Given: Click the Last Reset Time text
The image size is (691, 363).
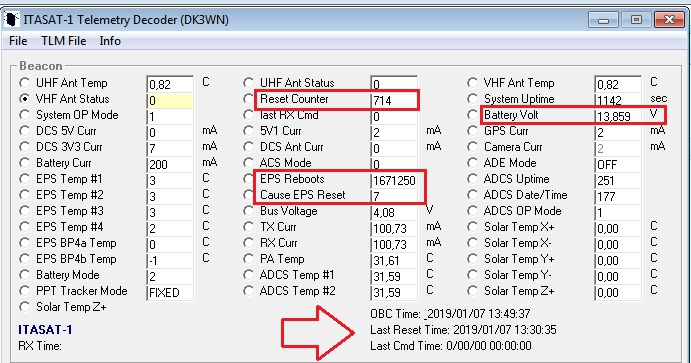Looking at the screenshot, I should coord(463,330).
